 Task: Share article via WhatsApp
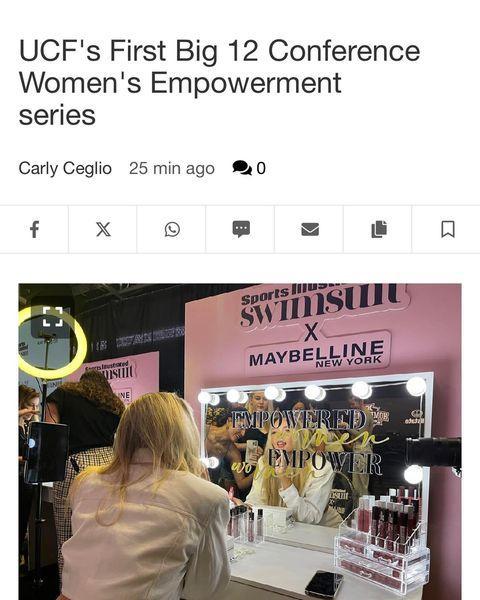pyautogui.click(x=172, y=229)
